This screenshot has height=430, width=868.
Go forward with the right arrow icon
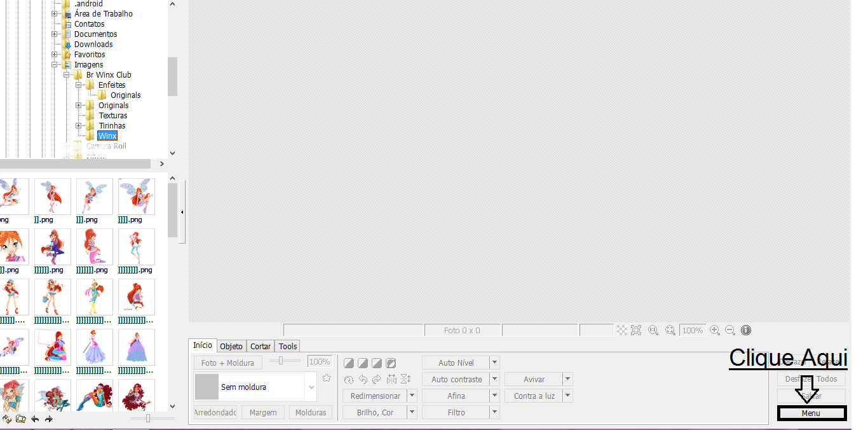[48, 419]
